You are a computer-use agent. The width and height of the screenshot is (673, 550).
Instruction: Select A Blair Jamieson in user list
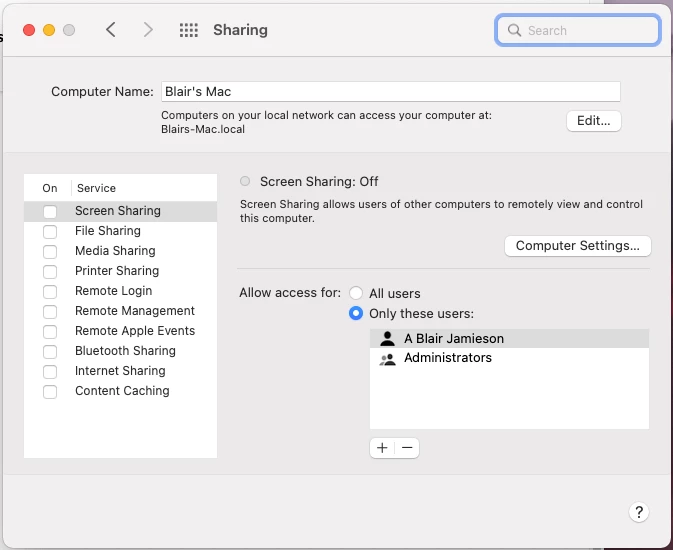509,338
